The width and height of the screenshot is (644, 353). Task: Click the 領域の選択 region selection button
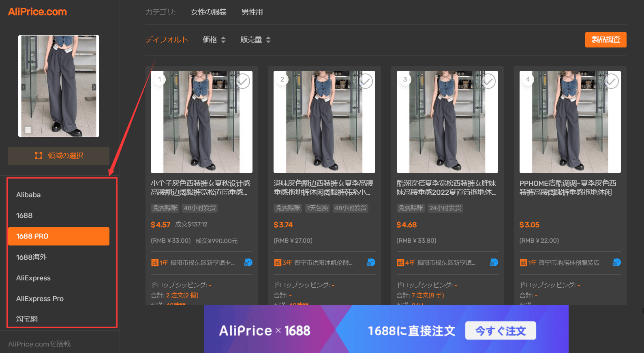pyautogui.click(x=59, y=156)
